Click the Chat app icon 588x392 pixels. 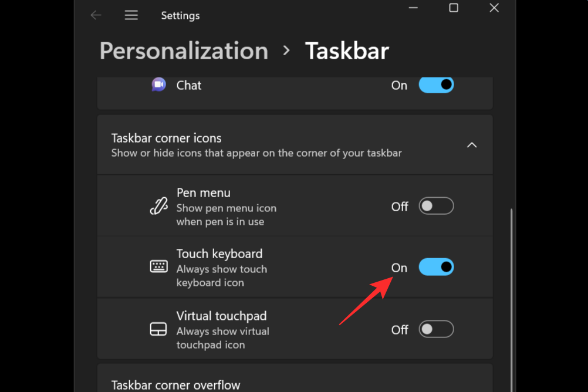point(158,85)
